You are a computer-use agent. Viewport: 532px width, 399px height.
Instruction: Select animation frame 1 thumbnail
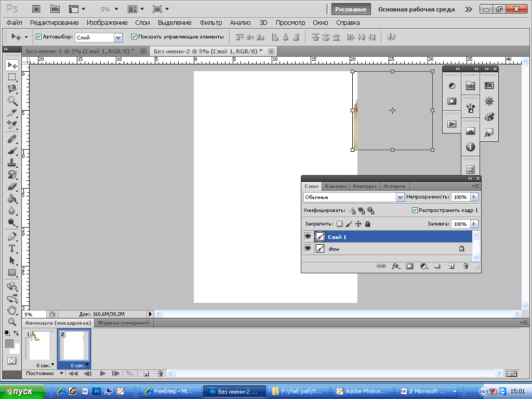(39, 345)
